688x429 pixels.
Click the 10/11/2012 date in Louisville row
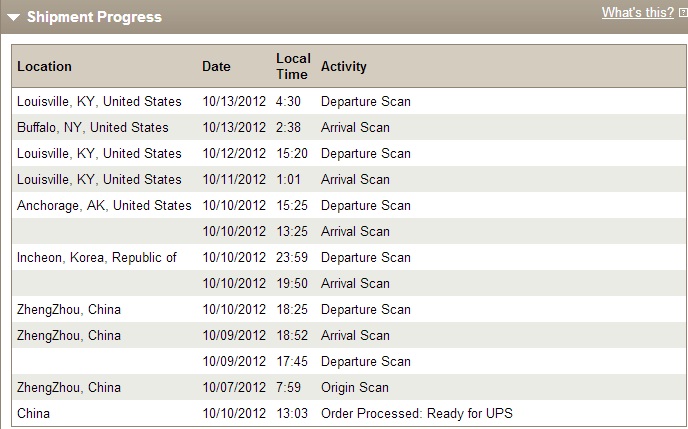point(234,179)
